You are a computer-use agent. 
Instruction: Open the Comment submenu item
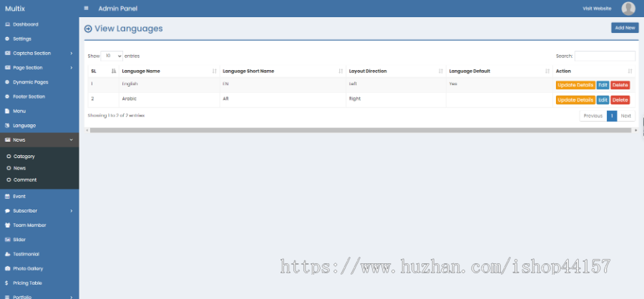[24, 180]
